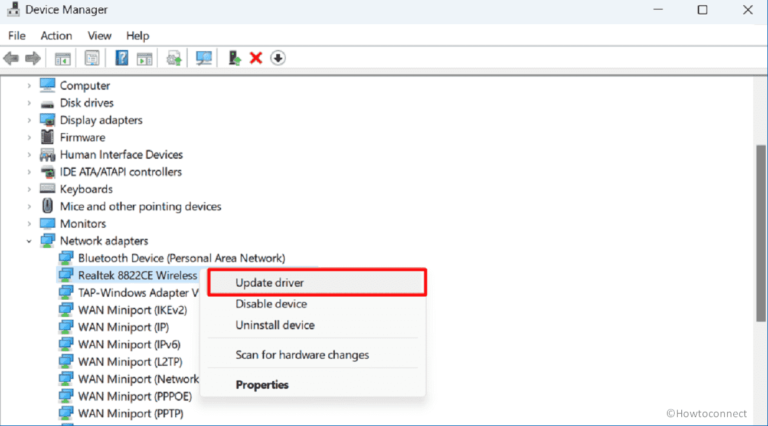The height and width of the screenshot is (426, 768).
Task: Click the circled down-arrow toolbar icon
Action: point(278,58)
